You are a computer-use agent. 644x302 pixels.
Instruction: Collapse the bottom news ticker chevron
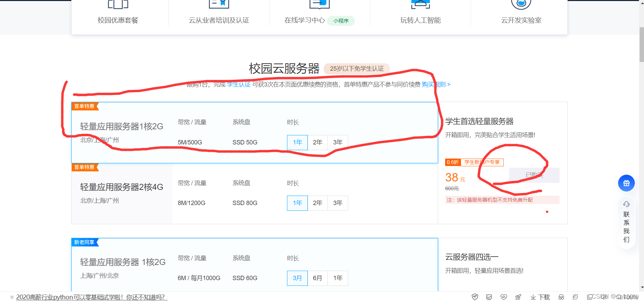pos(12,297)
